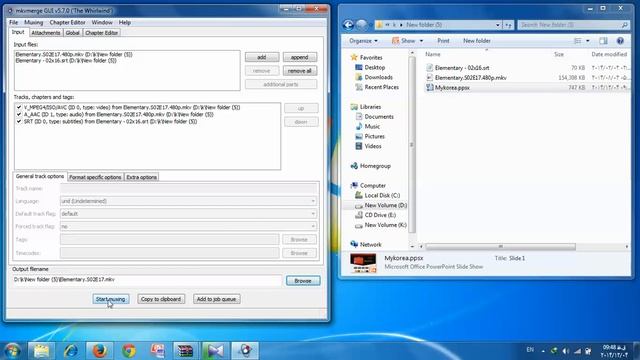Click the change view icon in Explorer toolbar
This screenshot has height=360, width=640.
click(x=578, y=41)
